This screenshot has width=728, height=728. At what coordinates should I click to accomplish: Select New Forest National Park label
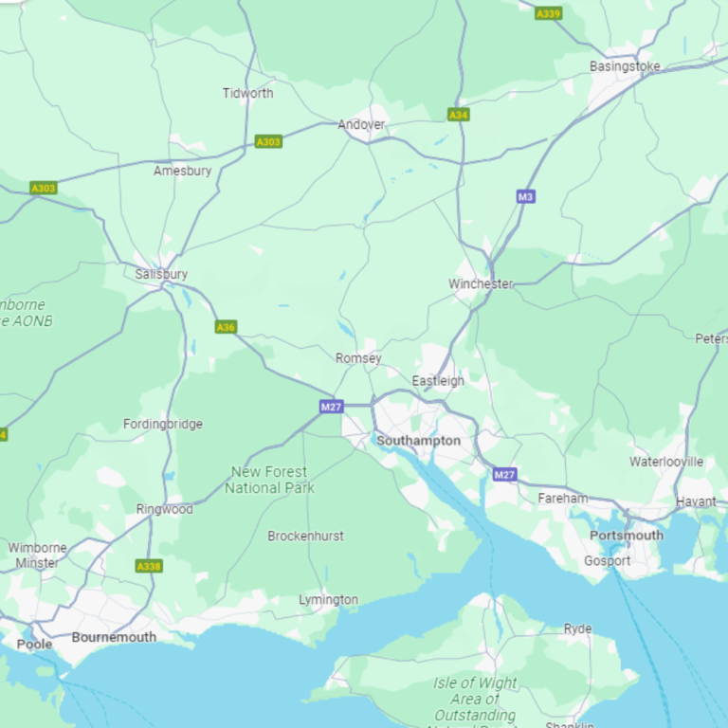coord(270,480)
